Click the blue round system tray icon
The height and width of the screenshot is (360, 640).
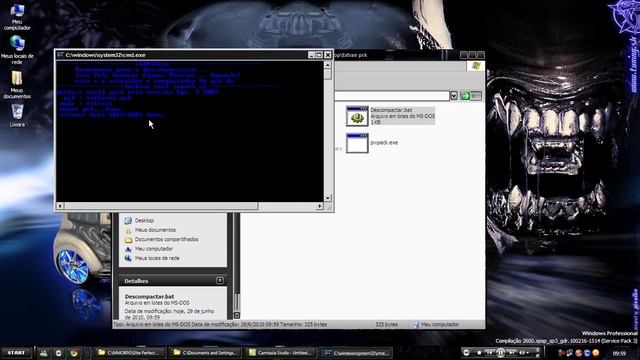587,353
